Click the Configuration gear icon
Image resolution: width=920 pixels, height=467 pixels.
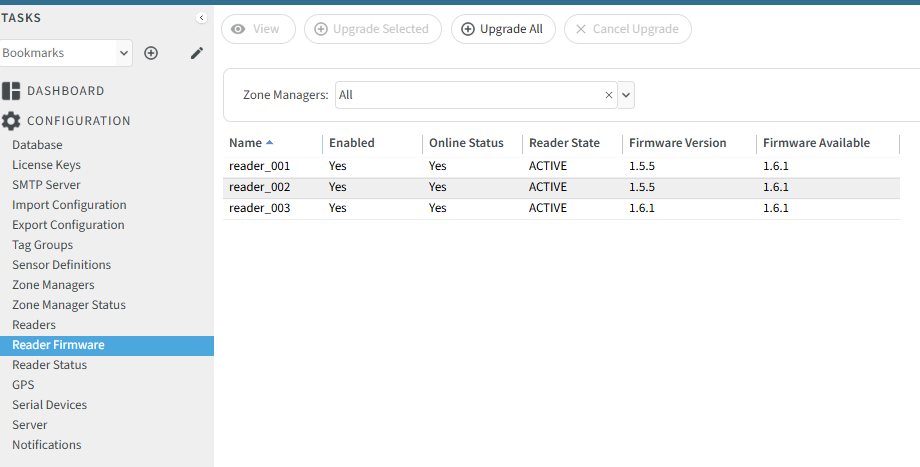(11, 121)
